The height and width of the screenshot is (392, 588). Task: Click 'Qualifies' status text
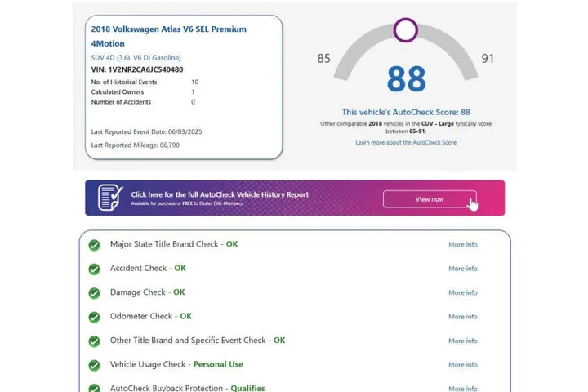(248, 388)
